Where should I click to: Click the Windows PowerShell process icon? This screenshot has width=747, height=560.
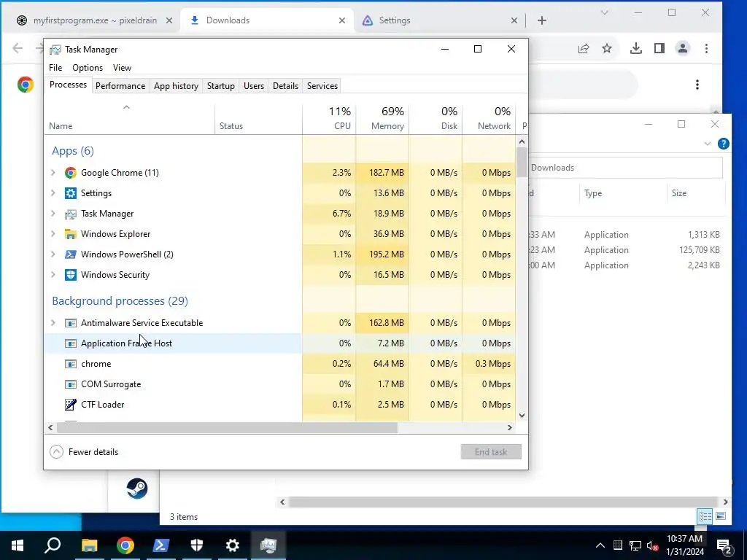pyautogui.click(x=71, y=254)
